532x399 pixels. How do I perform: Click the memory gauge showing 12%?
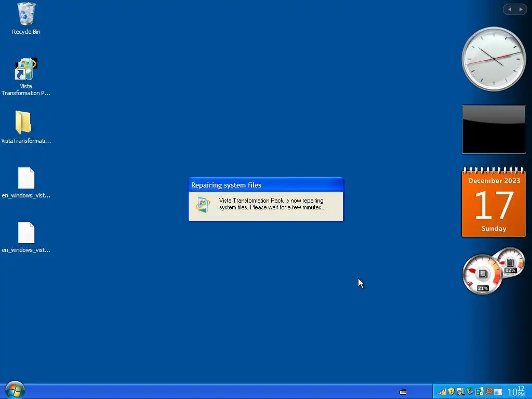coord(510,262)
